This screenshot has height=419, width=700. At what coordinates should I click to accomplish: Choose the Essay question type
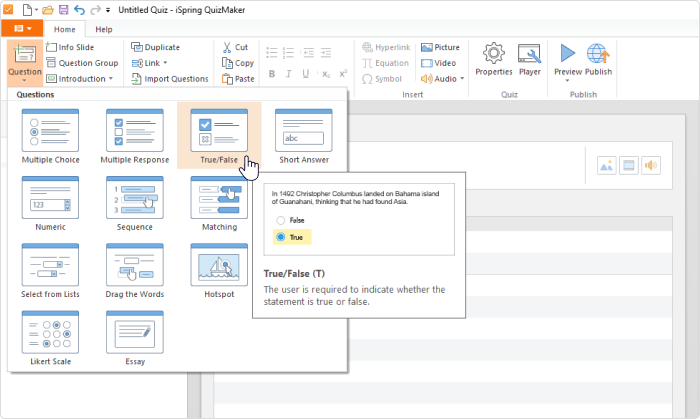coord(135,338)
